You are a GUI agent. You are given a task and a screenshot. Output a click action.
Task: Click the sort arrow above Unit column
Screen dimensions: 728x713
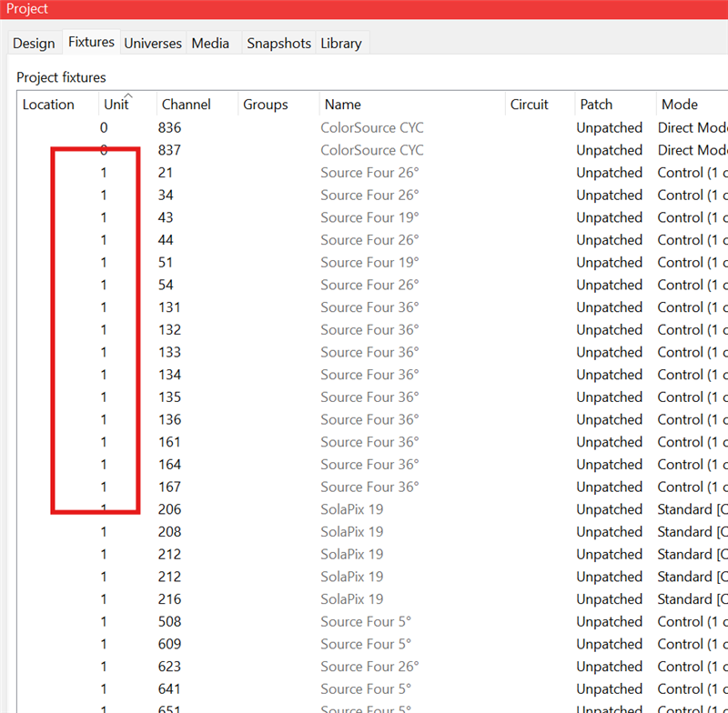pyautogui.click(x=128, y=95)
